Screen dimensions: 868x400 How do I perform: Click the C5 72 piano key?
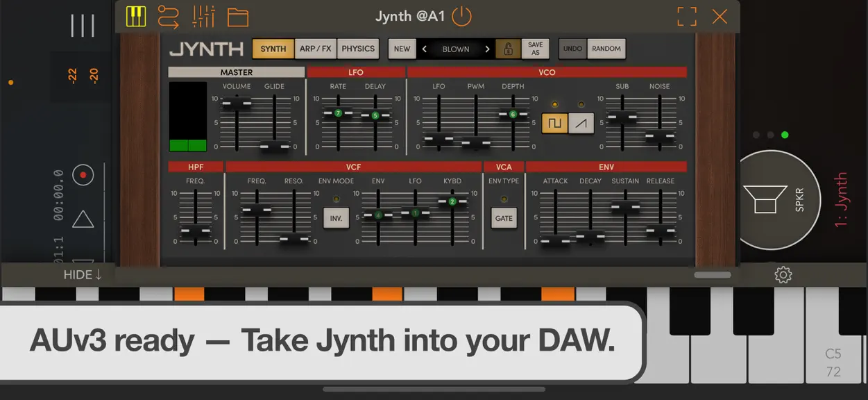[833, 336]
